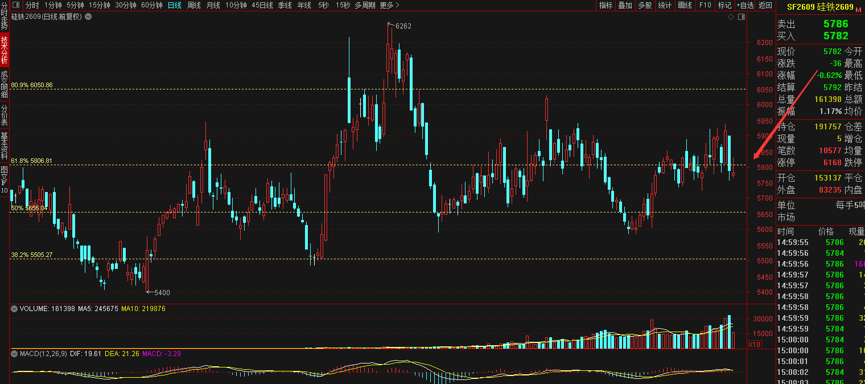Open the 指标 indicators button
Image resolution: width=865 pixels, height=384 pixels.
(x=606, y=5)
